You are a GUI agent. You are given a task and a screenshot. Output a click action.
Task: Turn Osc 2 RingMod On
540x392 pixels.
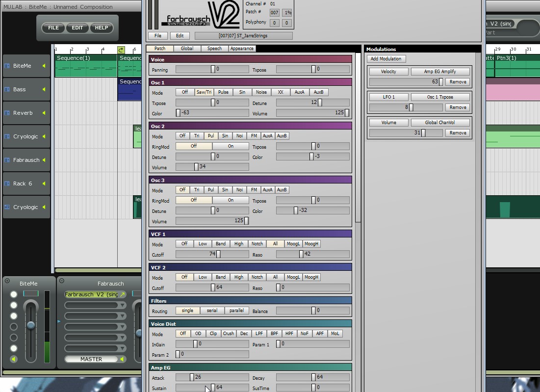[231, 146]
